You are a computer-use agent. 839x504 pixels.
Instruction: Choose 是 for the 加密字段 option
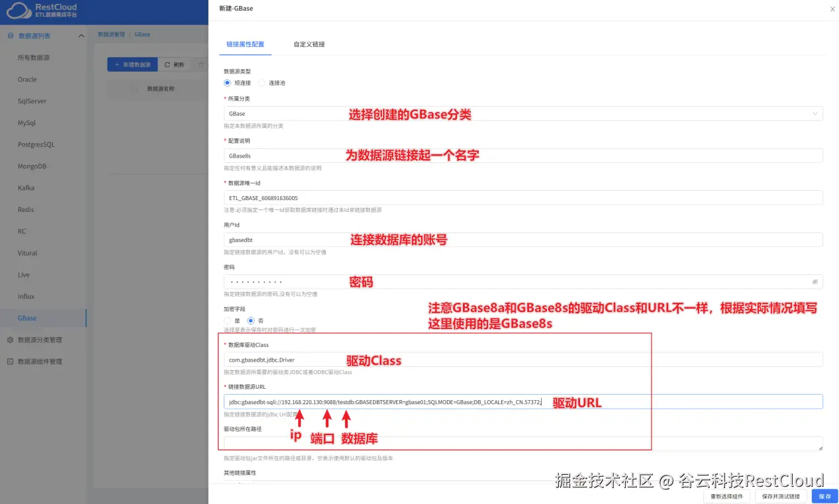[x=227, y=321]
